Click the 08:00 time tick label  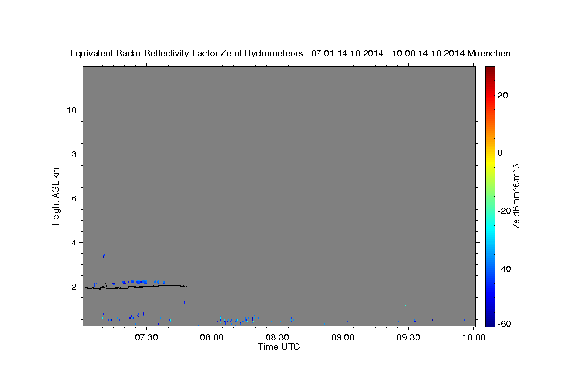click(212, 337)
